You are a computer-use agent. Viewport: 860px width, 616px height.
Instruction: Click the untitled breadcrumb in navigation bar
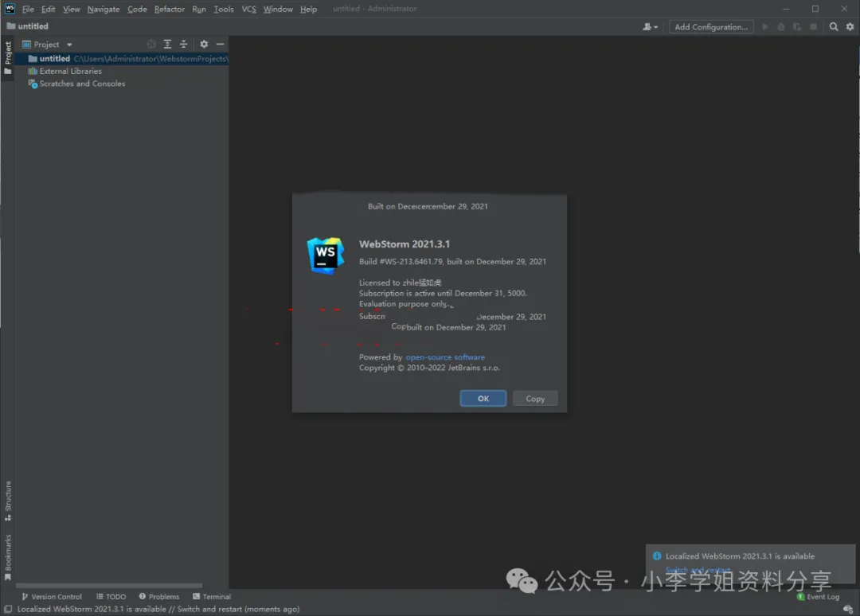pyautogui.click(x=27, y=25)
